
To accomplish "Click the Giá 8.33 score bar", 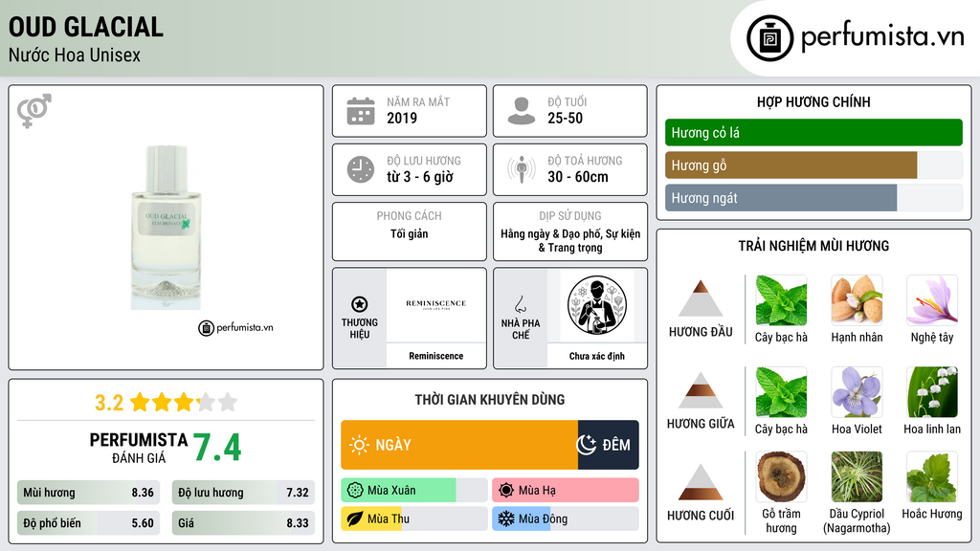I will click(243, 523).
